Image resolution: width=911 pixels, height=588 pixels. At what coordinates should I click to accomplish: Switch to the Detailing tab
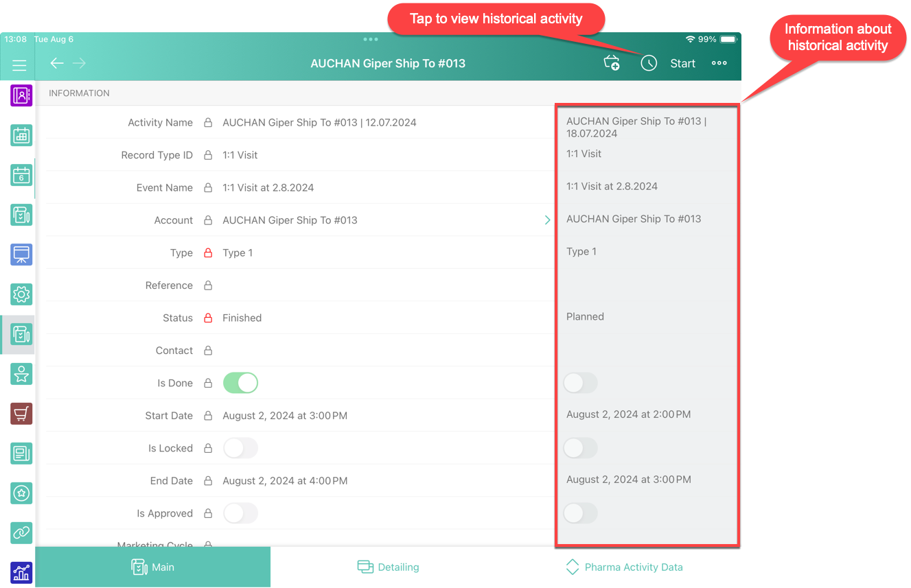(389, 567)
